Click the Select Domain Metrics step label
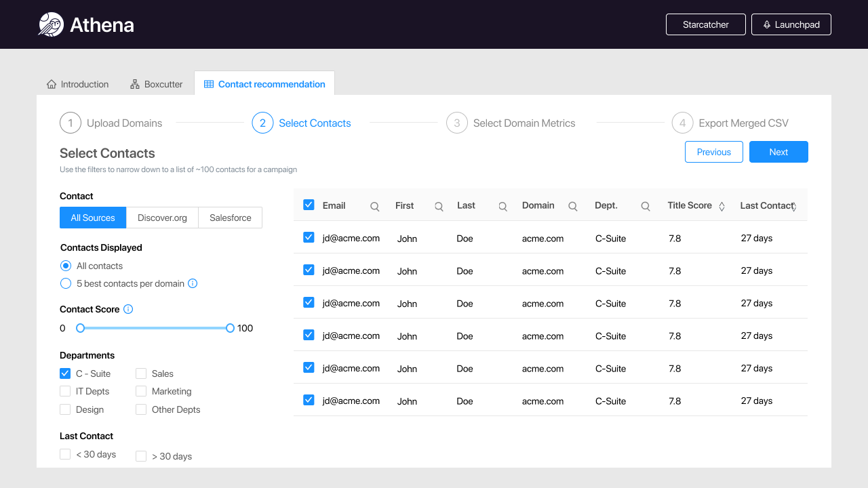This screenshot has height=488, width=868. tap(524, 123)
